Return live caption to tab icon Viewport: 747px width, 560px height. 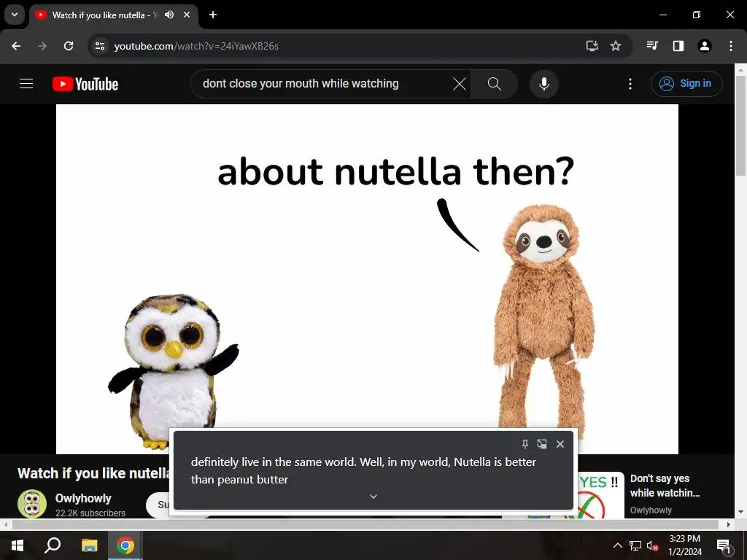click(542, 444)
